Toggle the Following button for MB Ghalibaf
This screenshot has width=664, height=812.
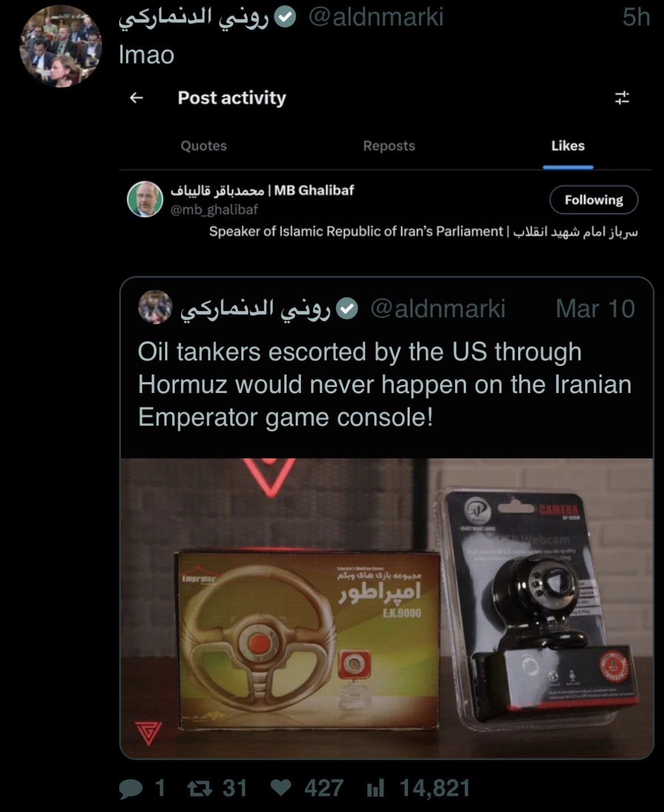(594, 200)
